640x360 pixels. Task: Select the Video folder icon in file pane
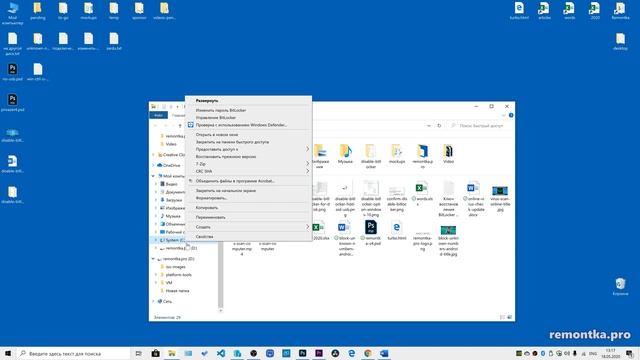(448, 154)
